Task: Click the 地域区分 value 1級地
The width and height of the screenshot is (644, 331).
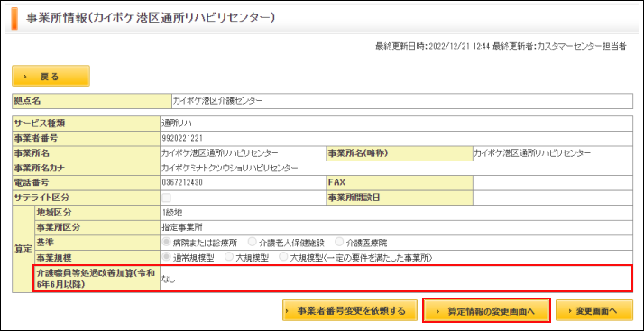Action: (x=172, y=213)
